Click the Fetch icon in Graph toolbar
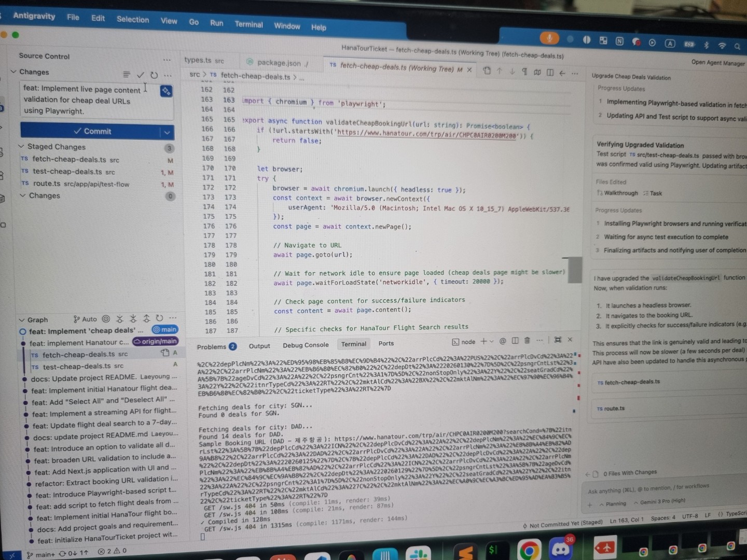Image resolution: width=747 pixels, height=560 pixels. (120, 319)
